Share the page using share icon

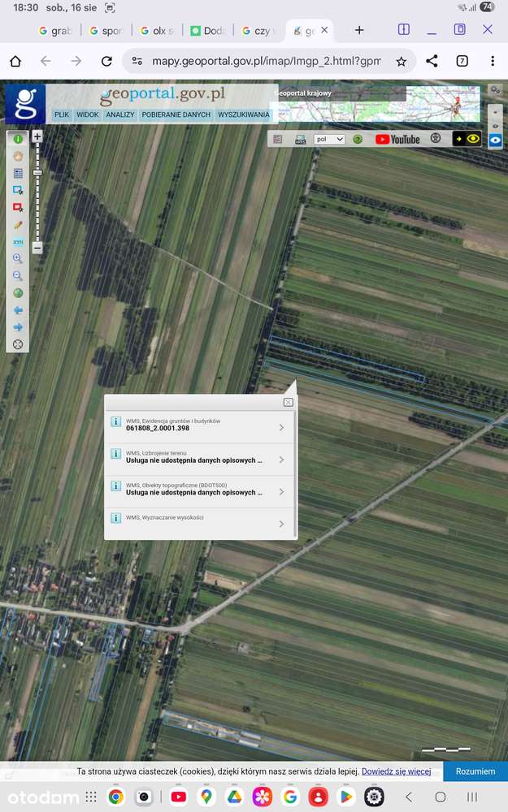(432, 61)
